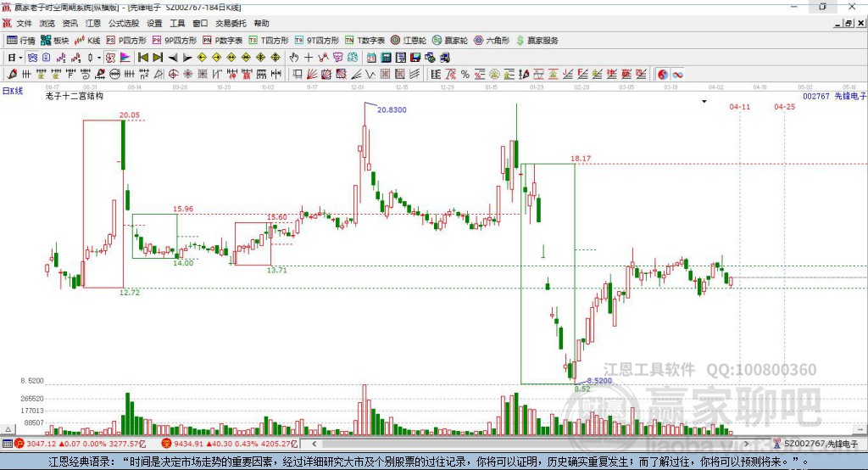Open the 赢家轮 wheel tool
The height and width of the screenshot is (470, 868).
click(x=450, y=41)
